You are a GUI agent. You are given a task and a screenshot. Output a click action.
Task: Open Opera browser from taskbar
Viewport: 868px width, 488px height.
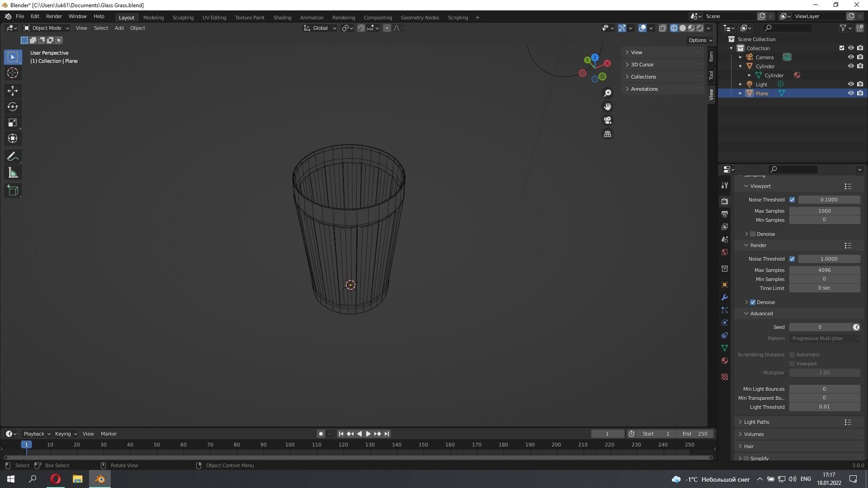point(56,479)
